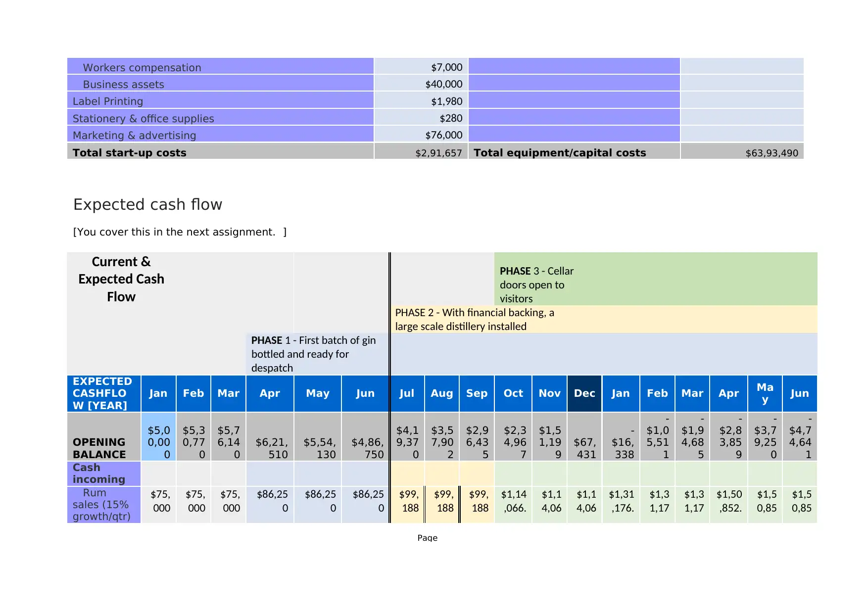Click the $1,50,852. rum sales cell
This screenshot has width=868, height=614.
pos(729,505)
